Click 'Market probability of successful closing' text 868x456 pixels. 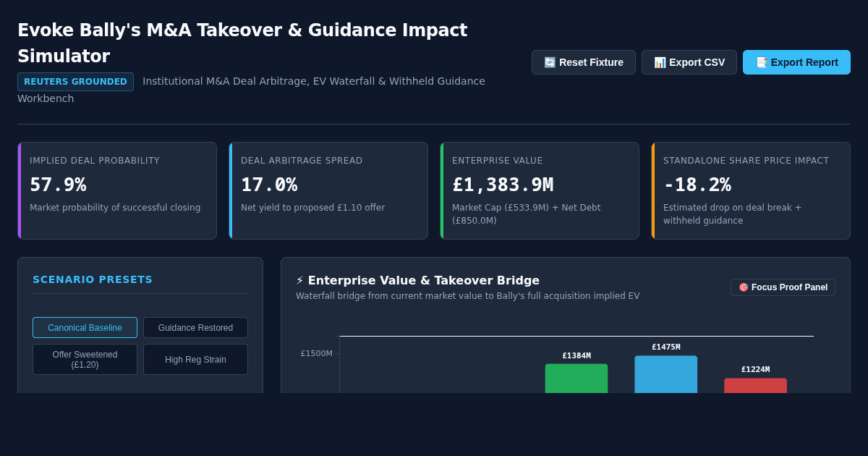(115, 208)
